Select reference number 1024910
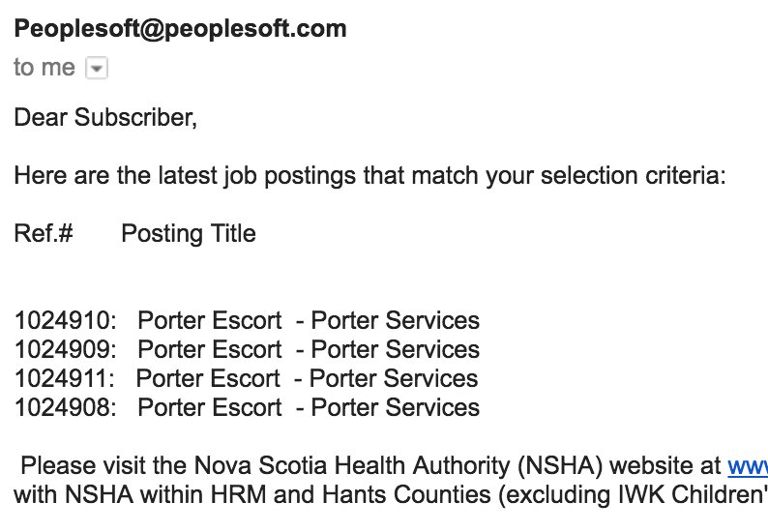Screen dimensions: 768x532 click(x=64, y=320)
